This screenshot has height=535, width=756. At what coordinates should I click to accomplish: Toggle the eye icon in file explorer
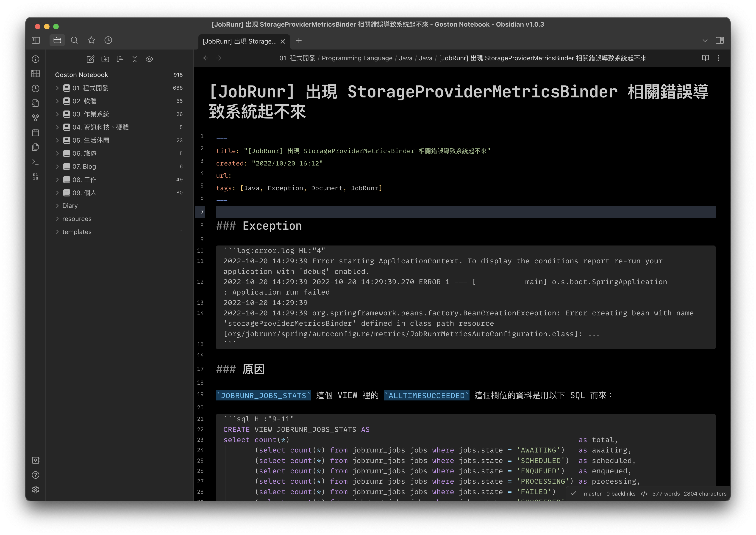(x=149, y=59)
